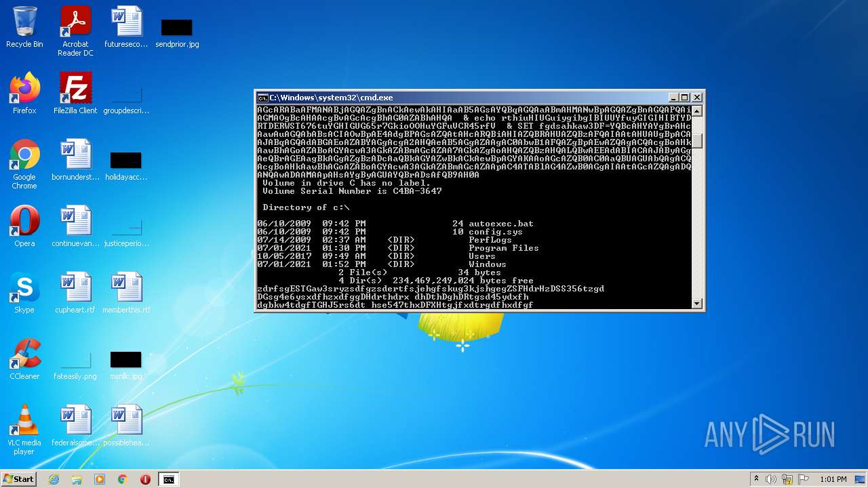Viewport: 868px width, 488px height.
Task: Launch Windows Media Player from taskbar
Action: pos(100,479)
